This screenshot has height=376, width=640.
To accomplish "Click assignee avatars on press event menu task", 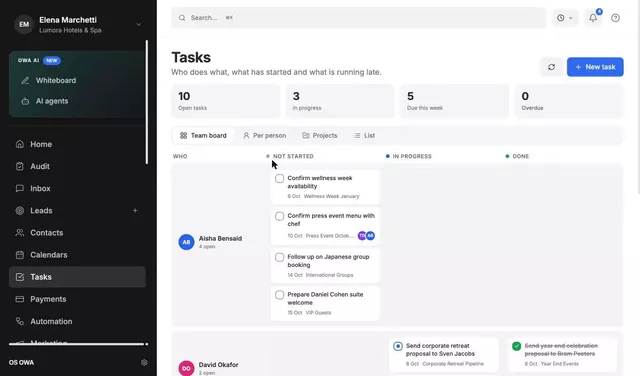I will pyautogui.click(x=366, y=236).
